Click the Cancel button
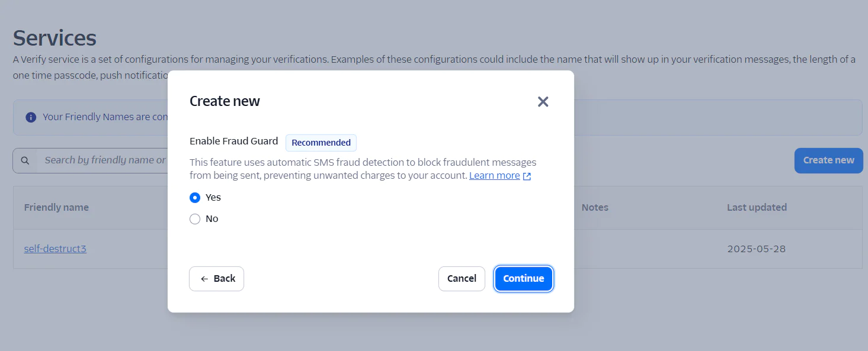 coord(462,278)
